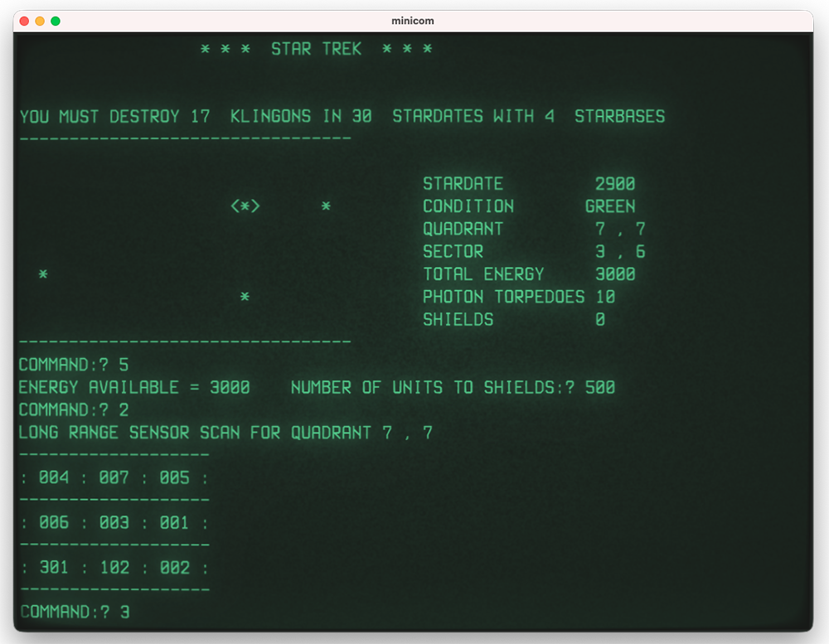Click the STAR TREK title text
Viewport: 829px width, 644px height.
pos(316,49)
